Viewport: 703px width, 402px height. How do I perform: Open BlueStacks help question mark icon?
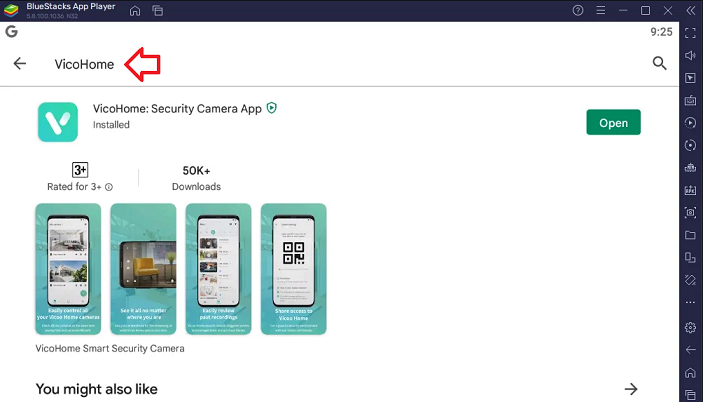[x=578, y=10]
